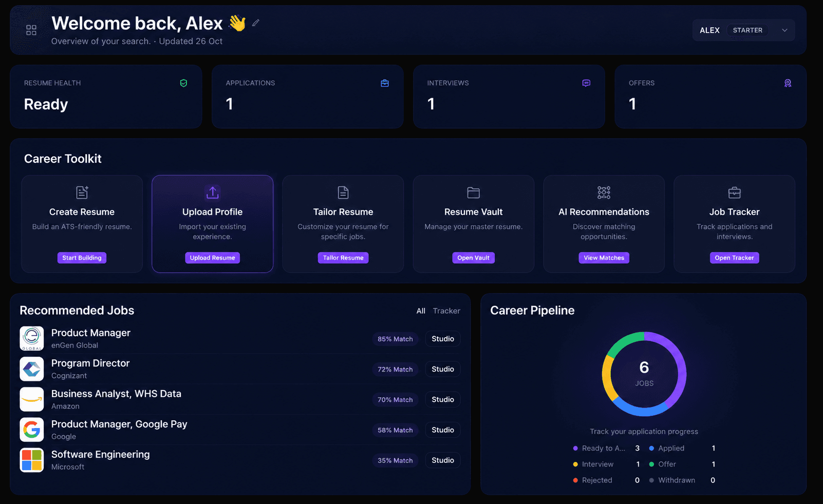Click the Amazon company logo
The height and width of the screenshot is (504, 823).
(x=32, y=399)
